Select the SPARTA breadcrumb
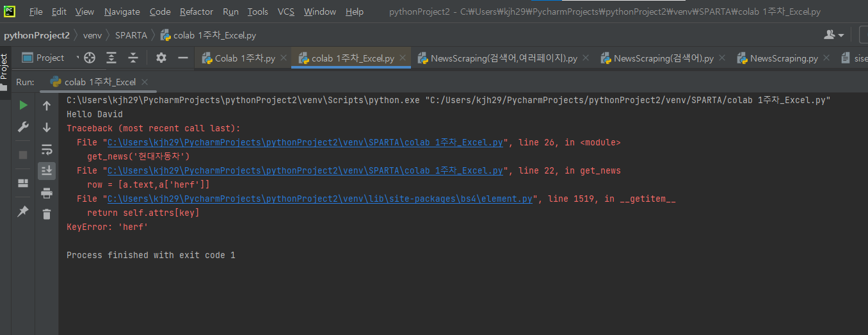868x335 pixels. (131, 35)
